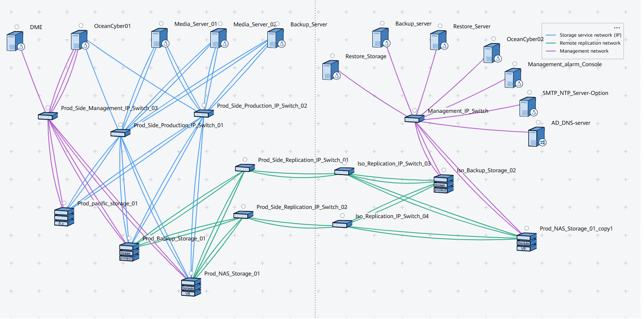The width and height of the screenshot is (644, 319).
Task: Click the Iso_Replication_IP_Switch_03 switch icon
Action: pos(344,171)
